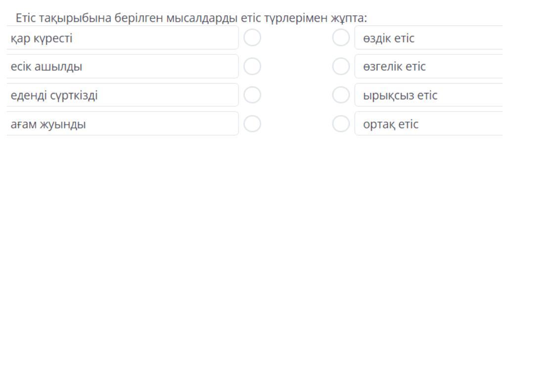Viewport: 555px width, 392px height.
Task: Click the text 'қар күресті'
Action: point(42,39)
